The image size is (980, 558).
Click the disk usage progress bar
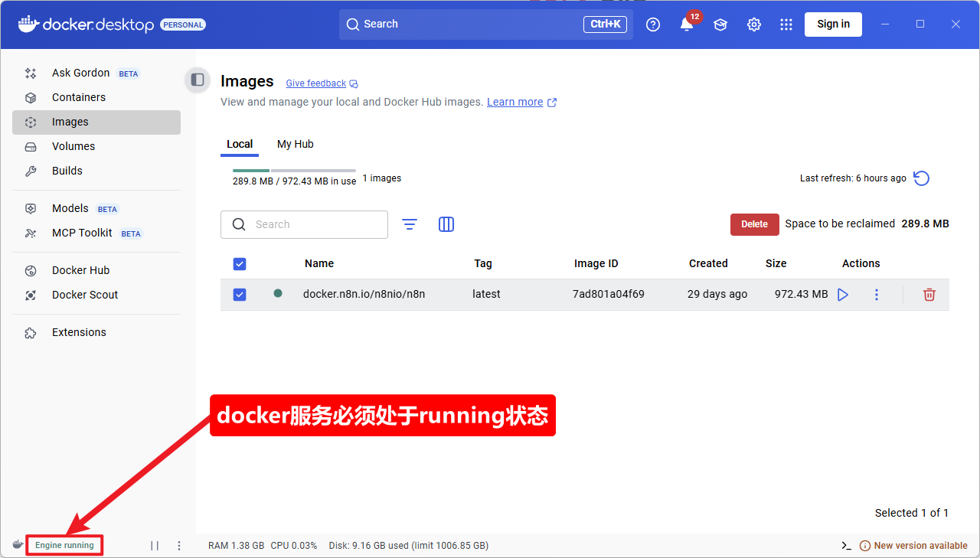pos(294,170)
